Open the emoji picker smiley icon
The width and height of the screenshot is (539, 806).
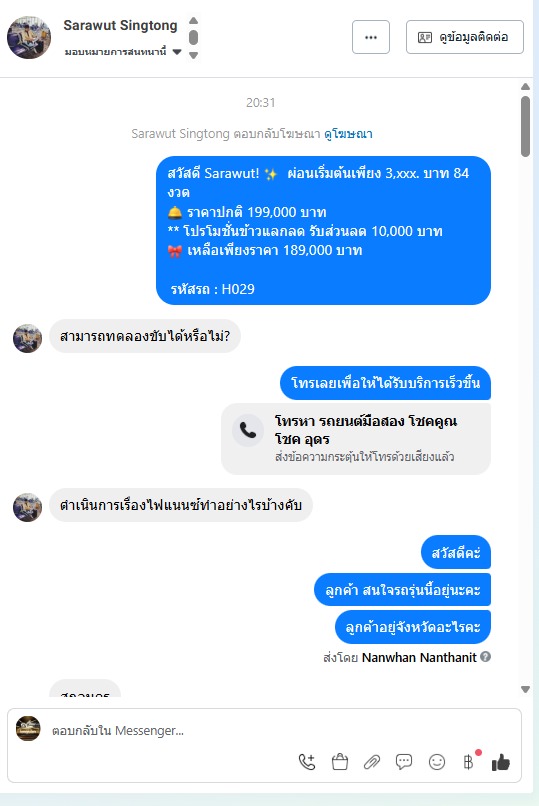437,762
